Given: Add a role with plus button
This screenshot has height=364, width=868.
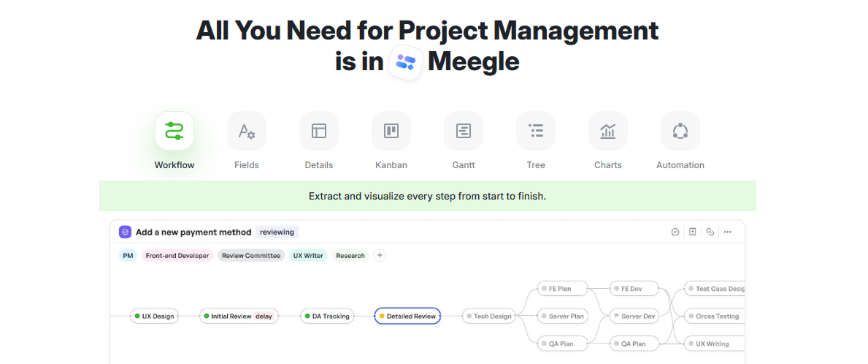Looking at the screenshot, I should pyautogui.click(x=380, y=255).
